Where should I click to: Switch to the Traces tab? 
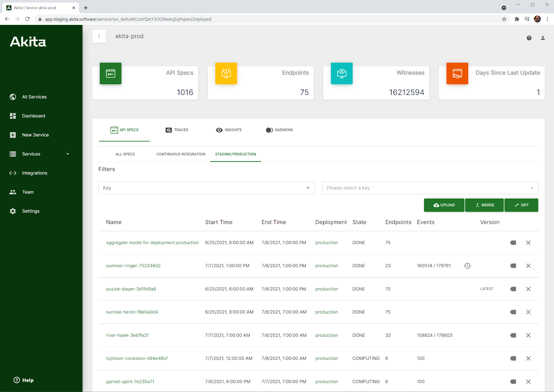177,130
